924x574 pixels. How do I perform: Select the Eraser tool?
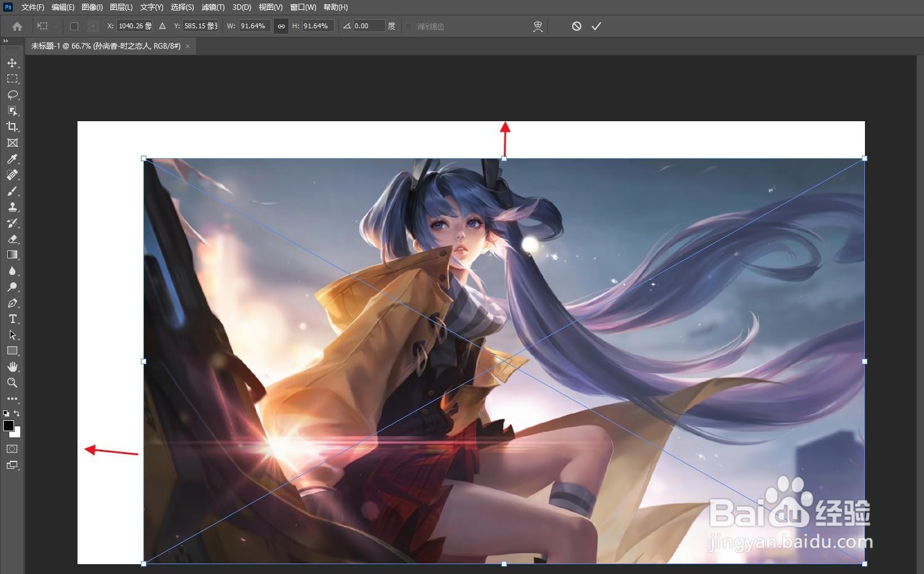pos(12,239)
